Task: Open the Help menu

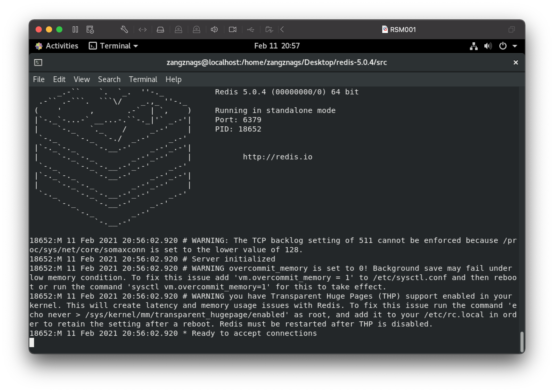Action: pos(173,79)
